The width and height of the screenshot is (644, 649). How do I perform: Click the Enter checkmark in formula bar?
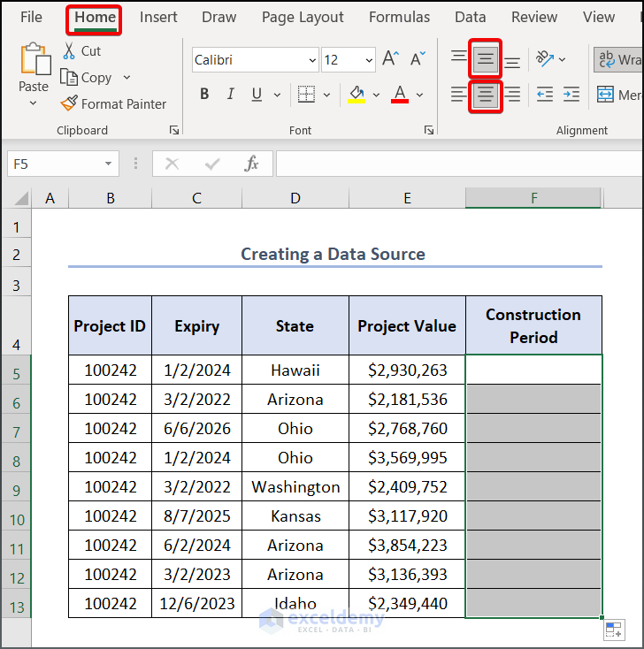[212, 164]
